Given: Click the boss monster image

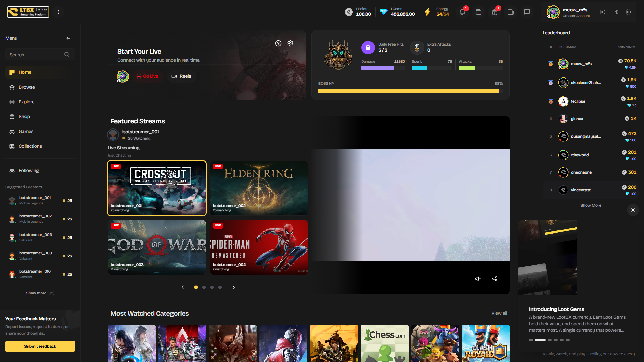Looking at the screenshot, I should (338, 55).
